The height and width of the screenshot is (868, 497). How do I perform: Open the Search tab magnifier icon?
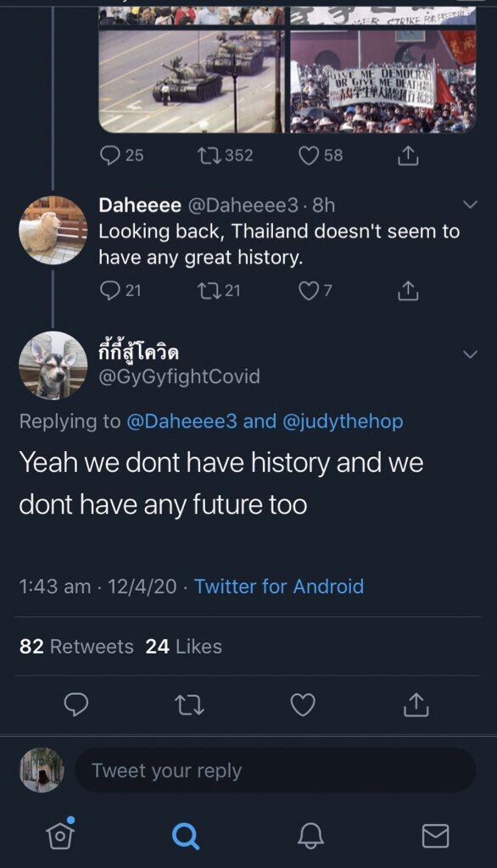(185, 835)
